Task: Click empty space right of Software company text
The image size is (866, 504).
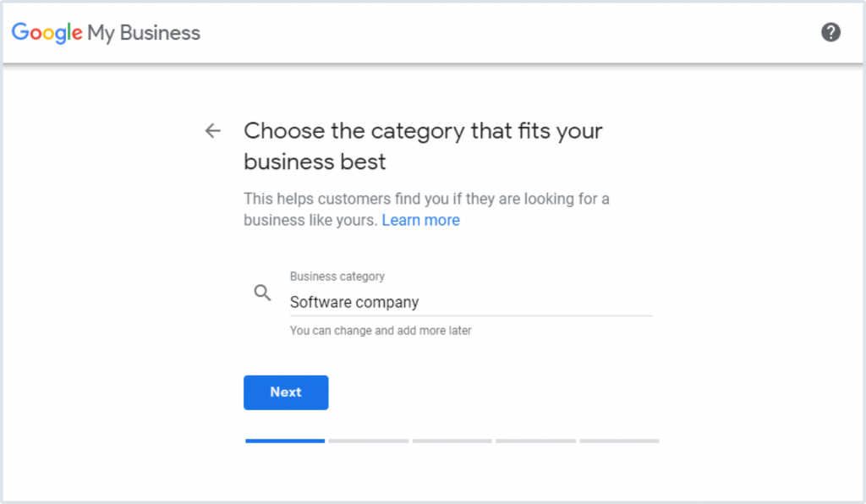Action: (x=550, y=302)
